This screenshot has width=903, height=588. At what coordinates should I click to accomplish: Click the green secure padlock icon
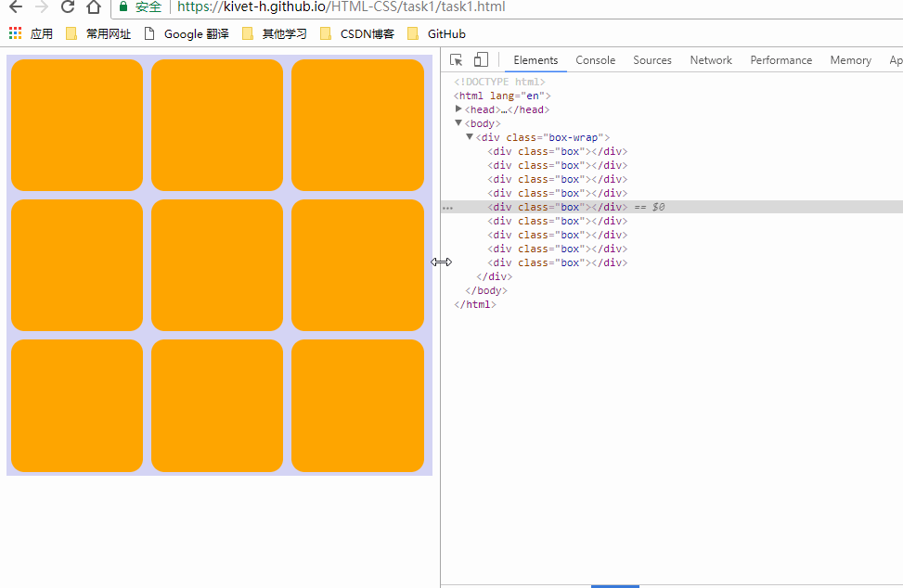[x=123, y=7]
